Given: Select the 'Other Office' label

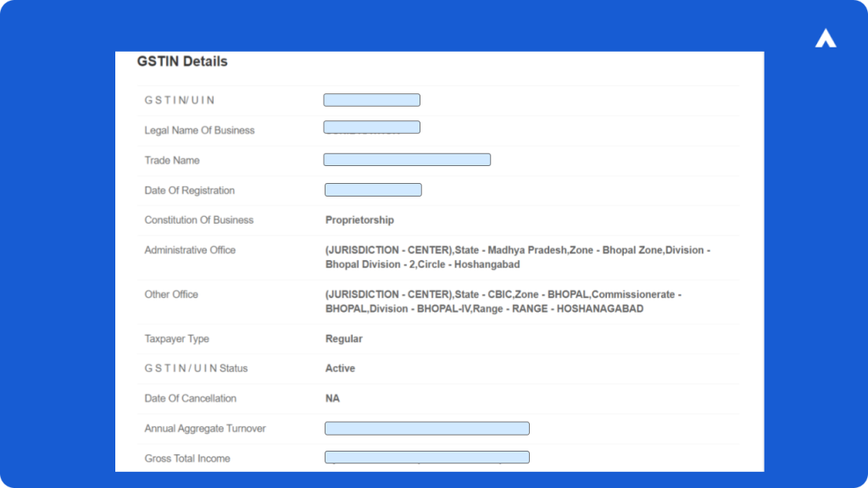Looking at the screenshot, I should pyautogui.click(x=171, y=294).
